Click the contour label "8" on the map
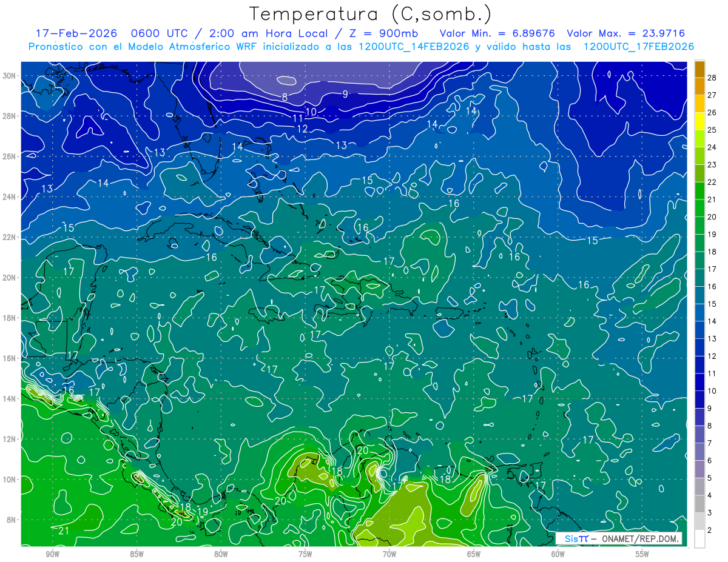Viewport: 728px width, 562px height. (x=285, y=97)
